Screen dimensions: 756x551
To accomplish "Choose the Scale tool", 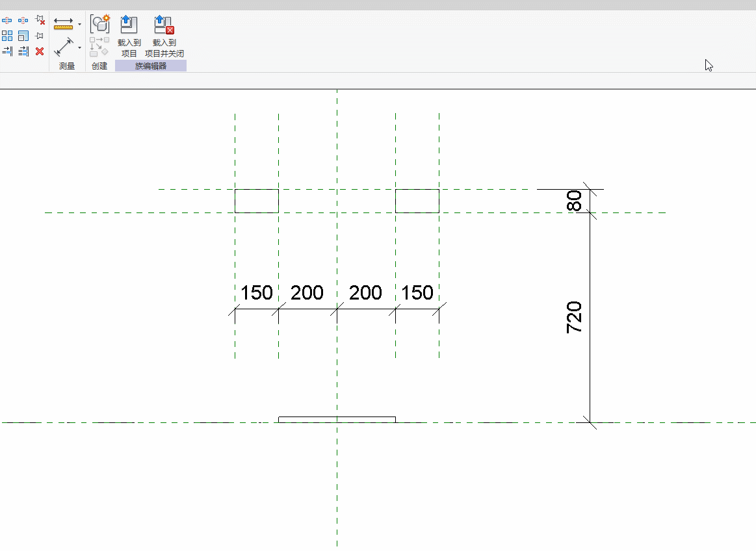I will (23, 36).
